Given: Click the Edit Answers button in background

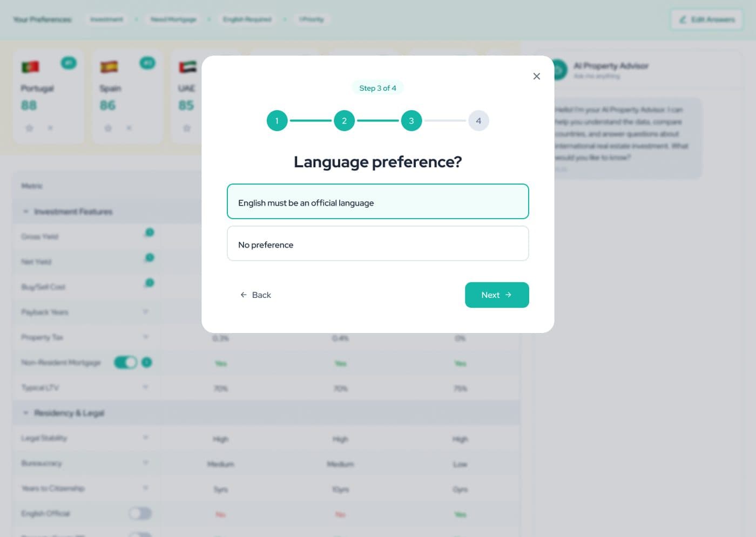Looking at the screenshot, I should (x=707, y=19).
